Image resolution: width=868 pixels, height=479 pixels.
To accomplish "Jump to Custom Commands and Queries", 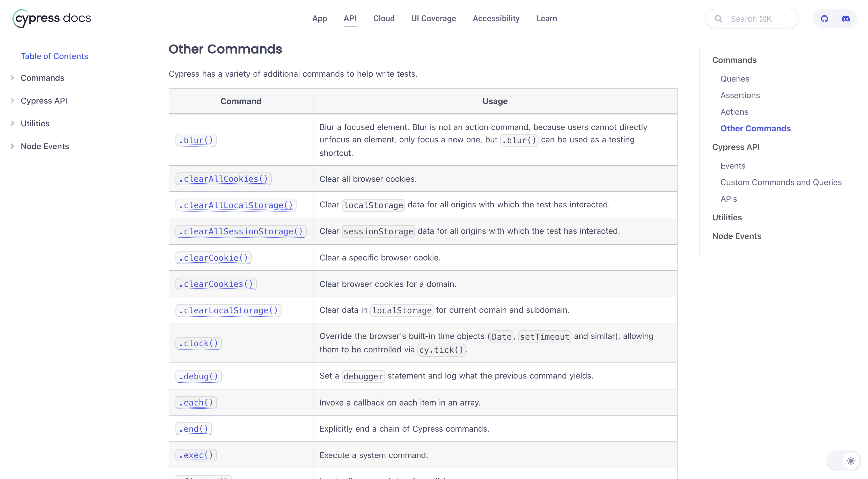I will [x=781, y=182].
